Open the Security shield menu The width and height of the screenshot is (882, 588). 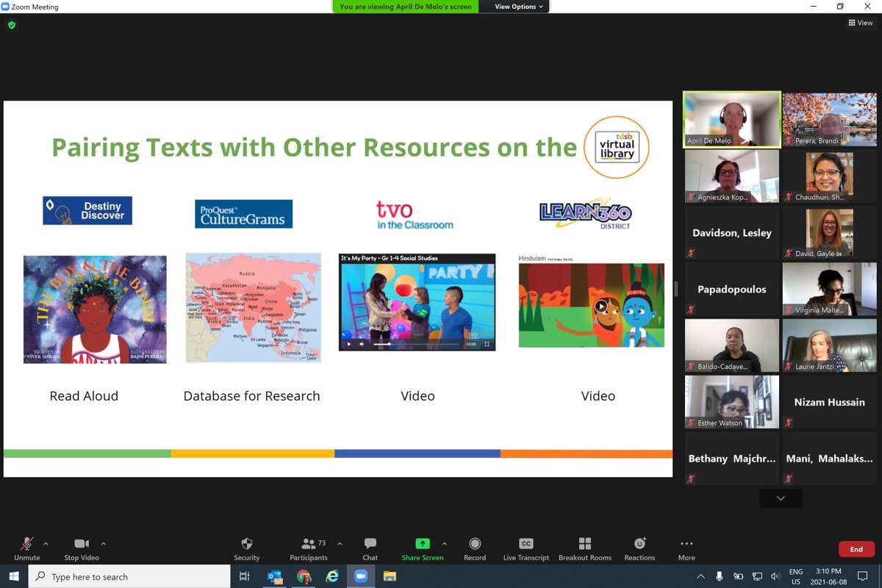pyautogui.click(x=247, y=548)
